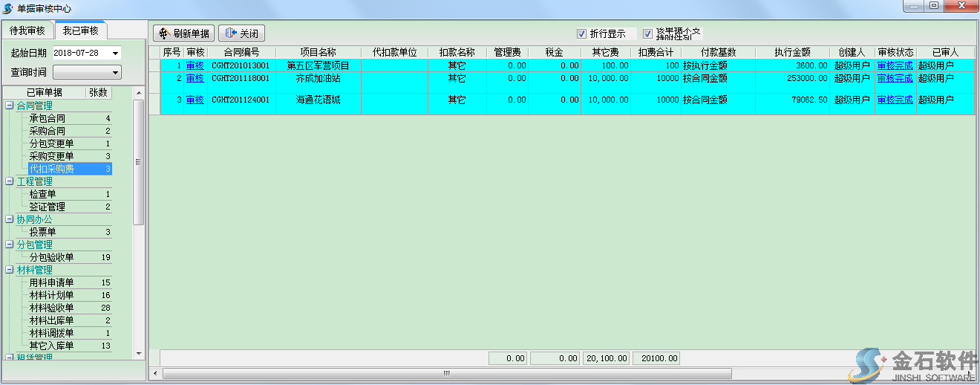
Task: Click the tree panel scroll-up arrow
Action: coord(138,93)
